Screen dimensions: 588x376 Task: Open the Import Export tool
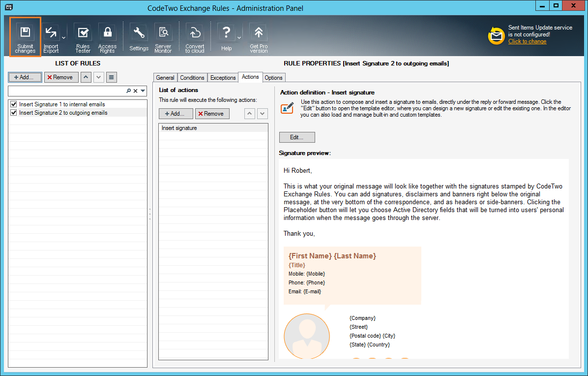pyautogui.click(x=51, y=38)
